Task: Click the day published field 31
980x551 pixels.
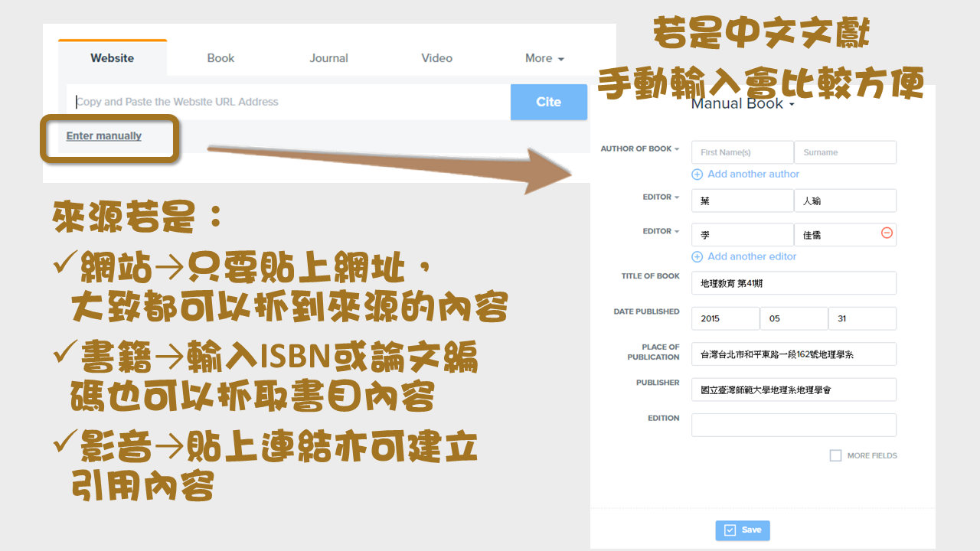Action: (862, 318)
